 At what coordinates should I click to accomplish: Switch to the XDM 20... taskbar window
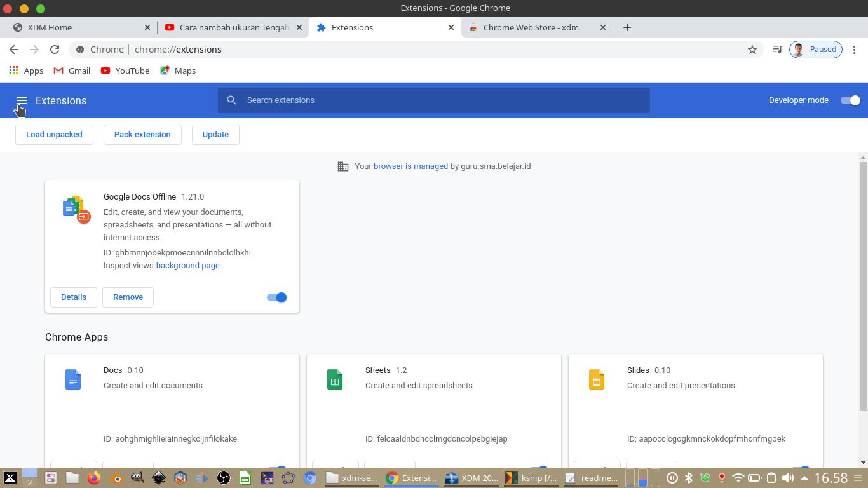472,478
